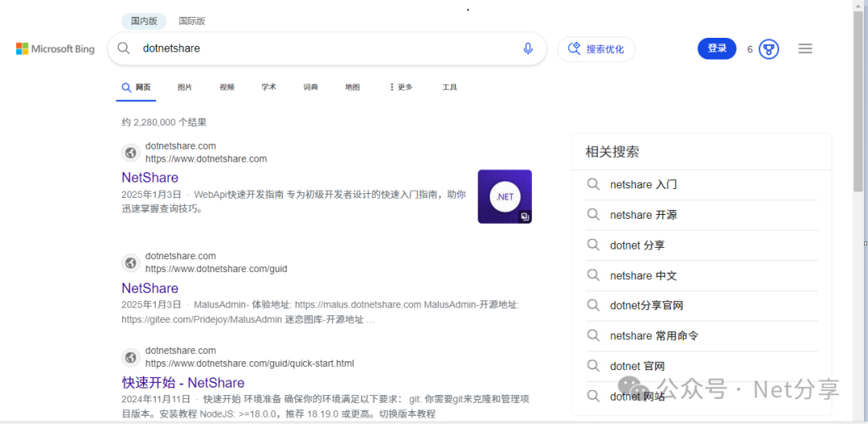Open the .NET purple thumbnail image
The height and width of the screenshot is (424, 868).
click(504, 196)
